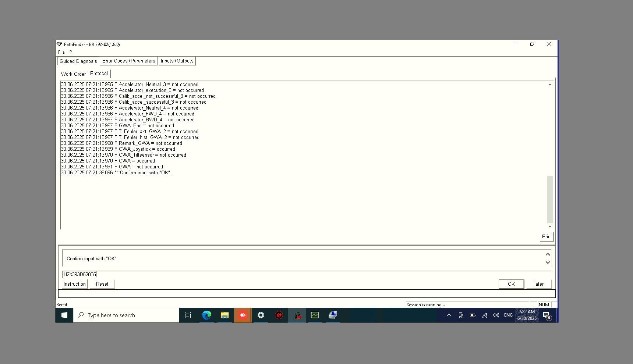The height and width of the screenshot is (364, 633).
Task: Switch to the Error Codes+Parameters tab
Action: (128, 61)
